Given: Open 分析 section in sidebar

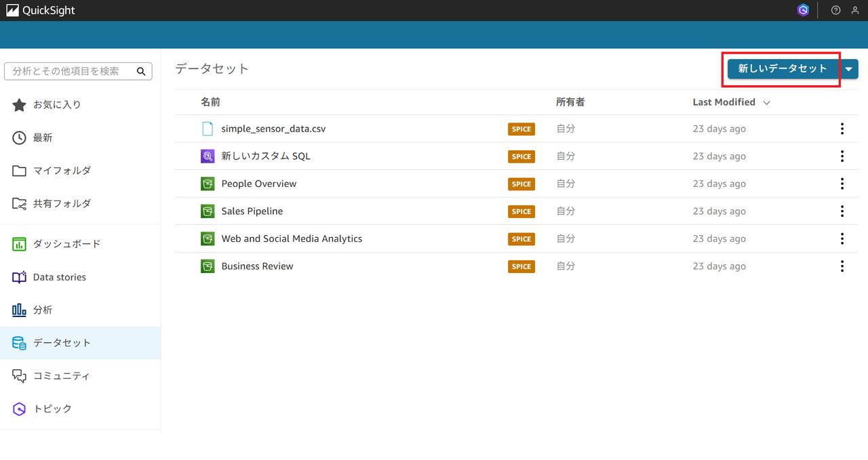Looking at the screenshot, I should tap(42, 310).
